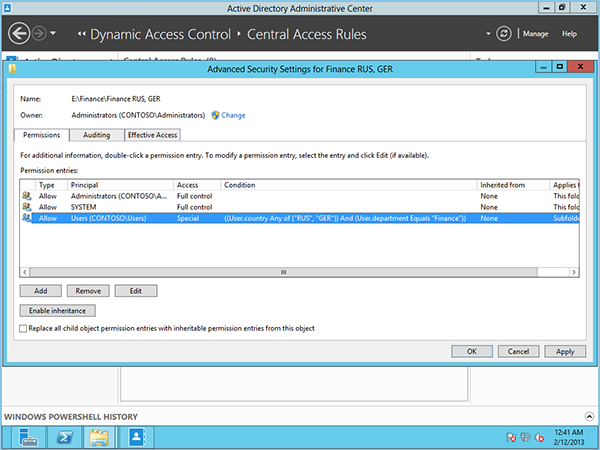Switch to the Effective Access tab
This screenshot has height=450, width=600.
(x=152, y=135)
